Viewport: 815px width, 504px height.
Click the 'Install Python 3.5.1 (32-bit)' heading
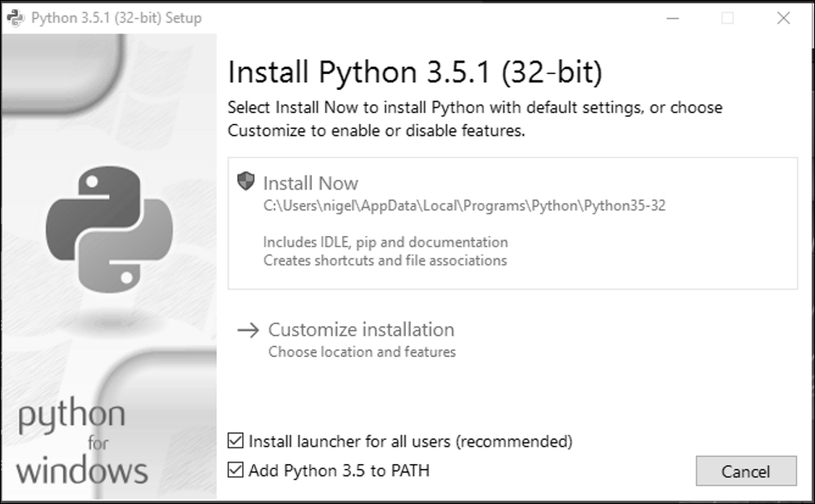(414, 72)
